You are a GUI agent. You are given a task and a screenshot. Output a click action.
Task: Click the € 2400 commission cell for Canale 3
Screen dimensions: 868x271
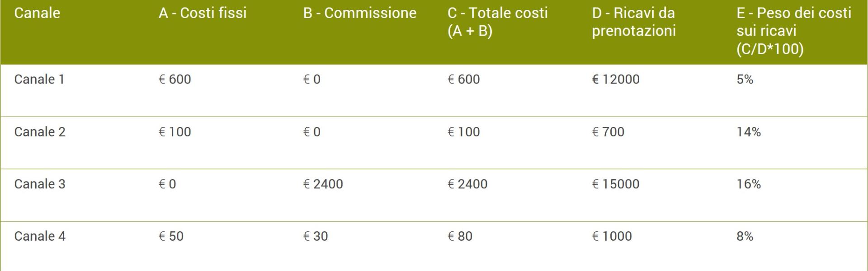coord(323,184)
